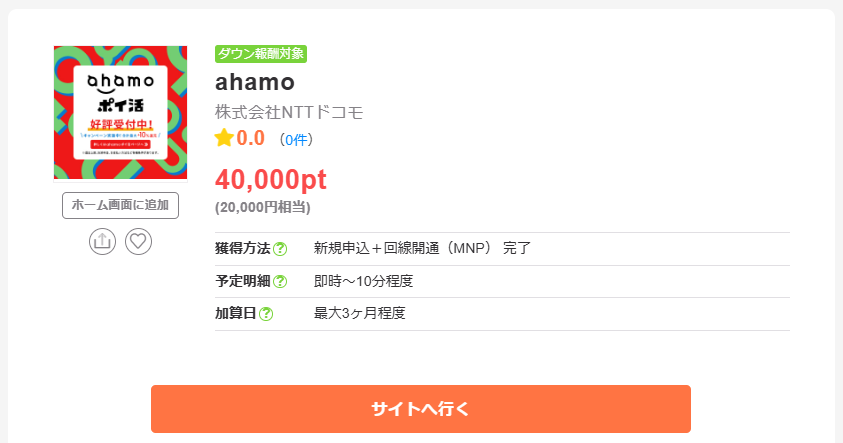Open the ahamo ポイ活 campaign thumbnail

(x=120, y=112)
